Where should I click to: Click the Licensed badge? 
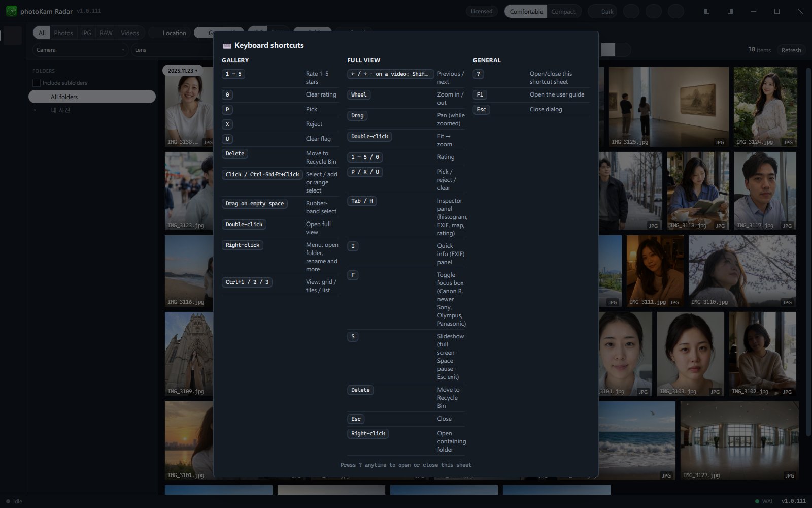(482, 11)
